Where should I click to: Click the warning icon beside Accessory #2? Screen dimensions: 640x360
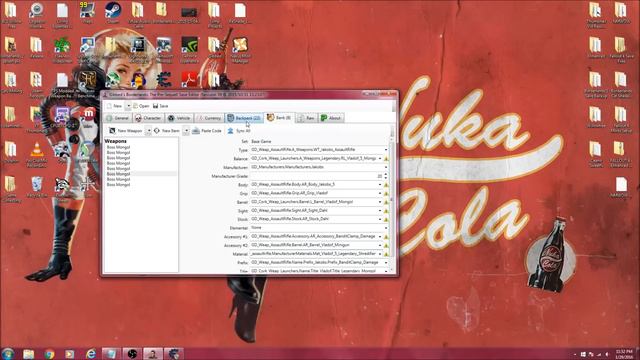[386, 245]
